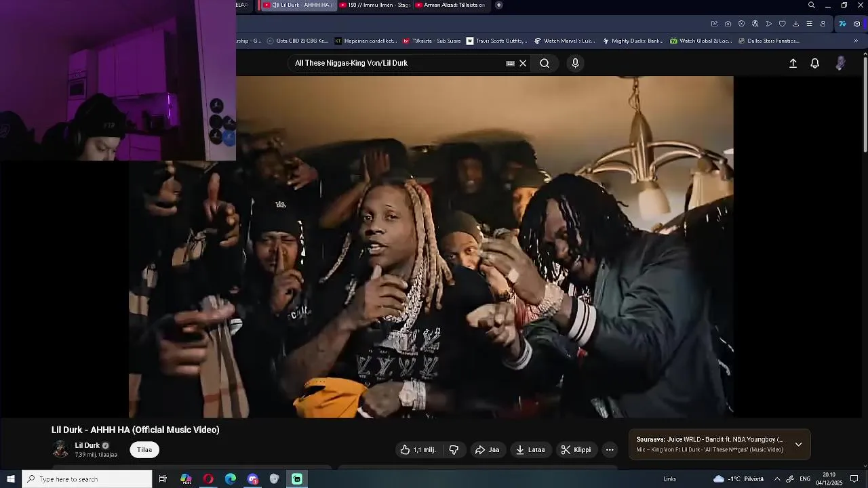
Task: Open the video title Lil Durk - AHHH HA
Action: point(136,430)
